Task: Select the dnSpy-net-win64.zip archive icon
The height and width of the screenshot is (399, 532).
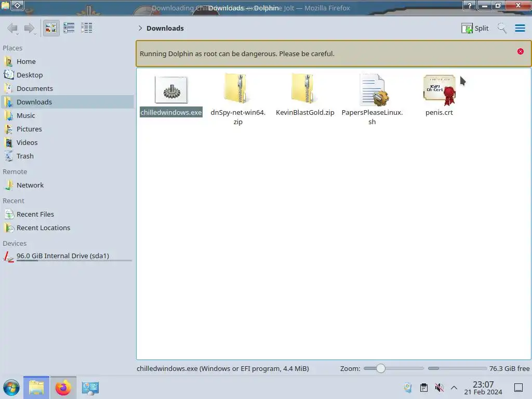Action: tap(238, 88)
